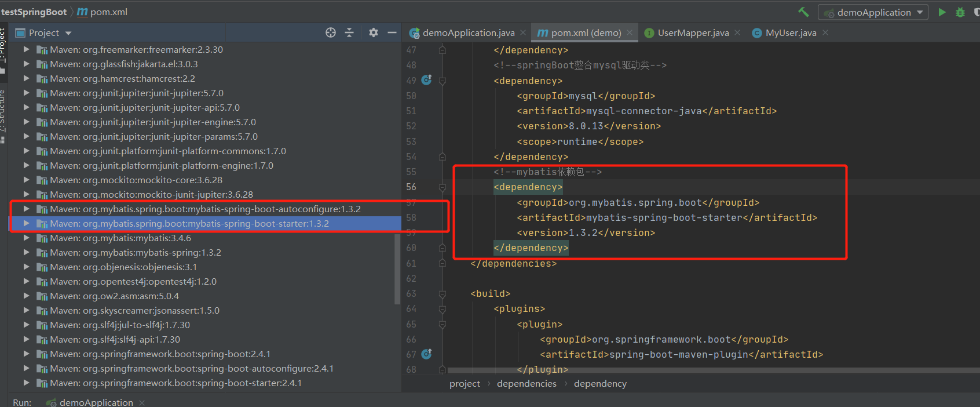Start debugging with the bug icon
The image size is (980, 407).
(x=960, y=12)
